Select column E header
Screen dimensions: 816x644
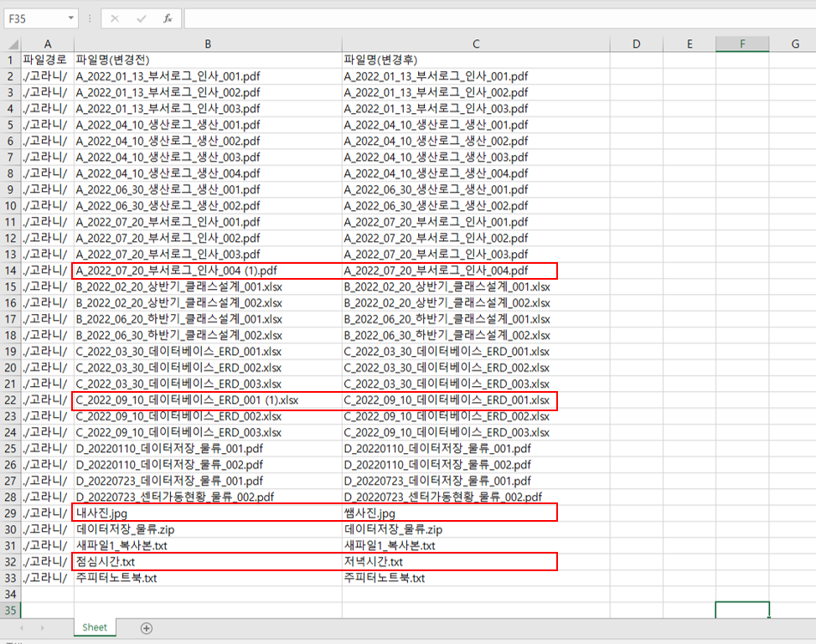tap(689, 44)
